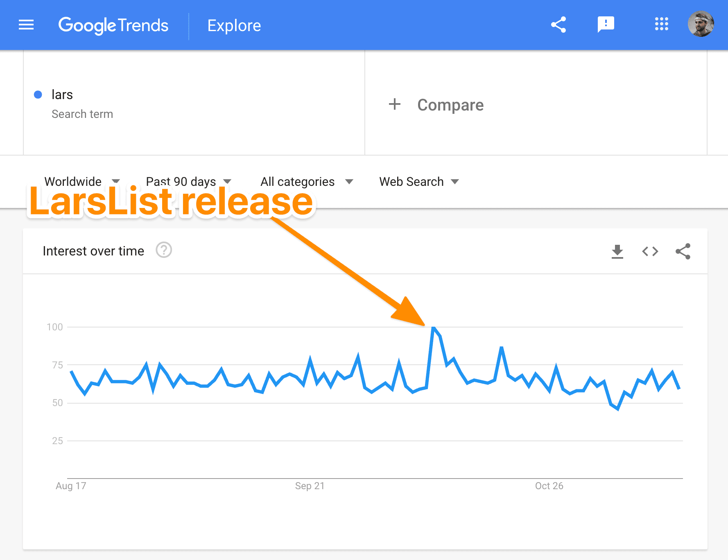This screenshot has width=728, height=560.
Task: Download the Interest over time CSV
Action: 617,251
